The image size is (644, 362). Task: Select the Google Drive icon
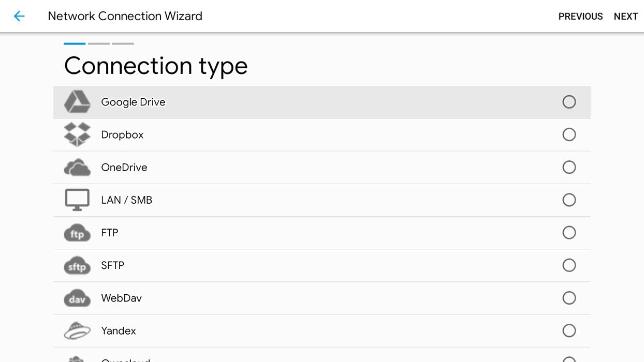[x=77, y=102]
